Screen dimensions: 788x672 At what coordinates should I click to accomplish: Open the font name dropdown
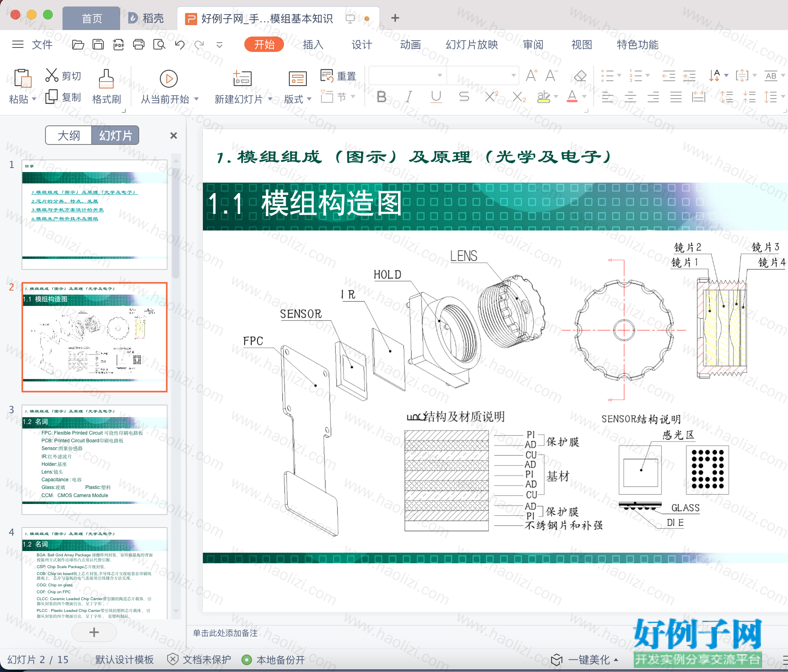pyautogui.click(x=439, y=75)
